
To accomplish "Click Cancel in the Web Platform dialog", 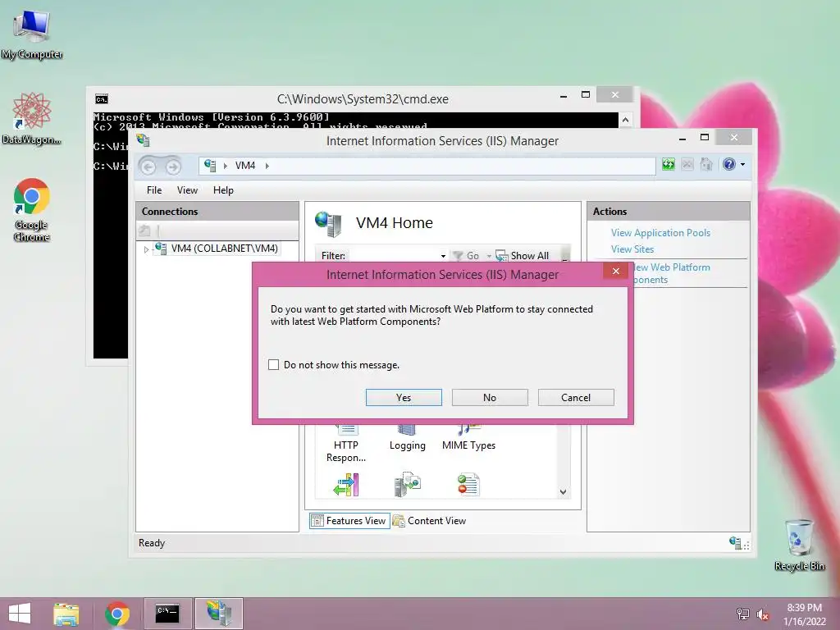I will click(576, 398).
